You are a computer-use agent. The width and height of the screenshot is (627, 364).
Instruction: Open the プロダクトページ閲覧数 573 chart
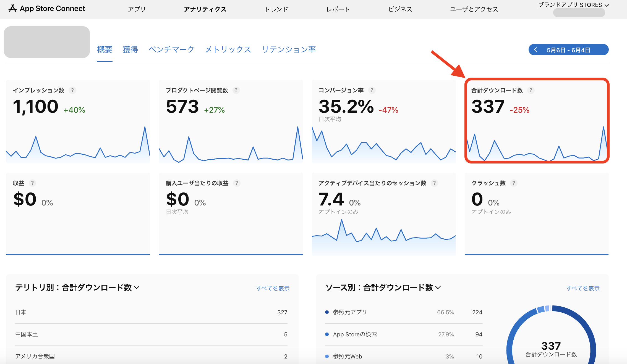[231, 122]
